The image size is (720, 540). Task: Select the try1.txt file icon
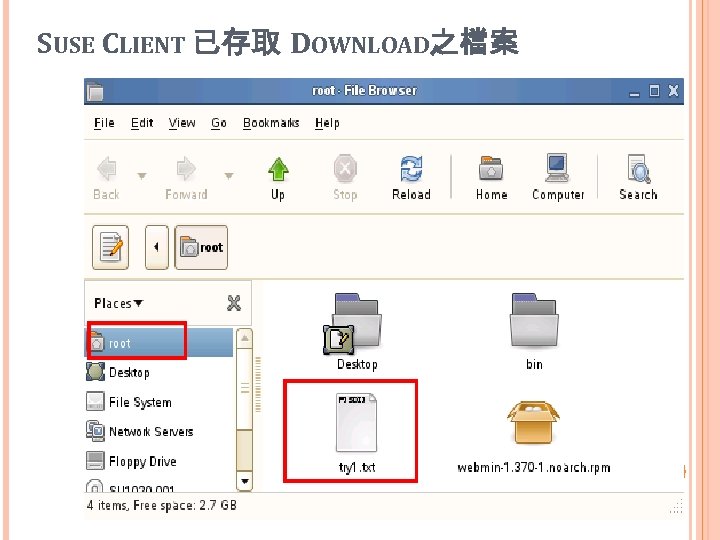[x=356, y=422]
